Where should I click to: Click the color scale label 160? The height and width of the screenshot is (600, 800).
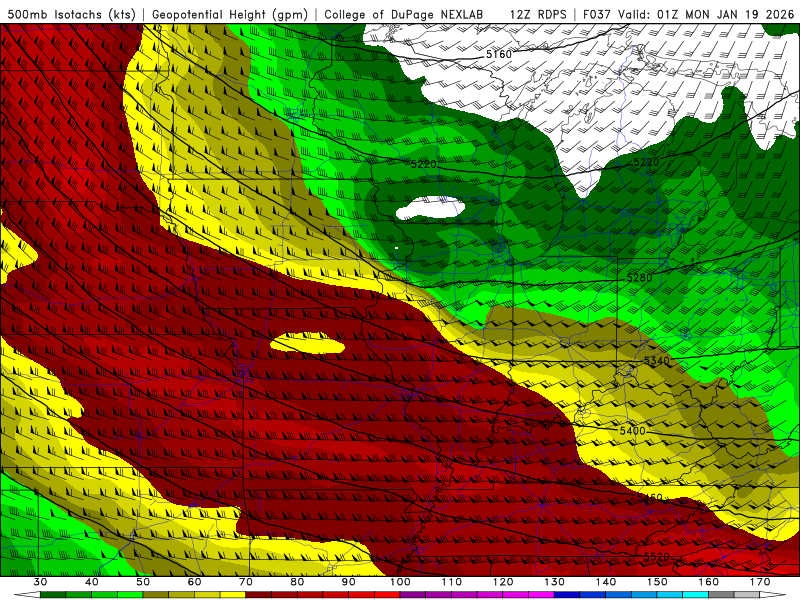pyautogui.click(x=709, y=582)
